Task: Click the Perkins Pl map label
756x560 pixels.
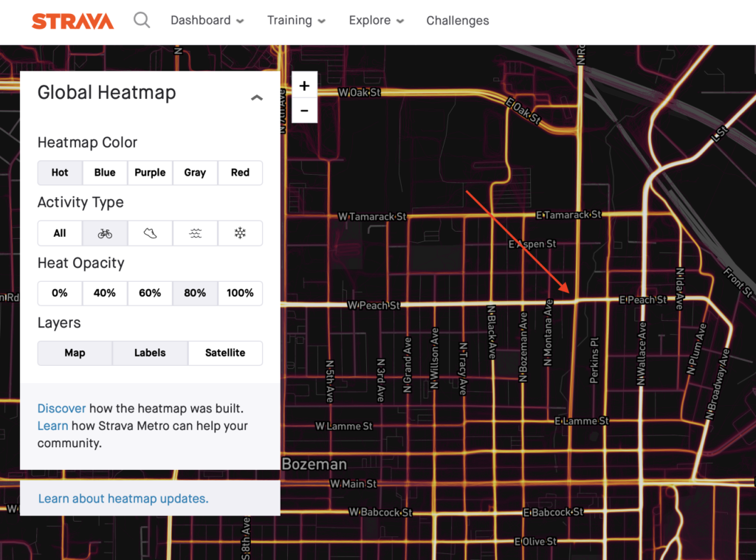Action: (594, 360)
